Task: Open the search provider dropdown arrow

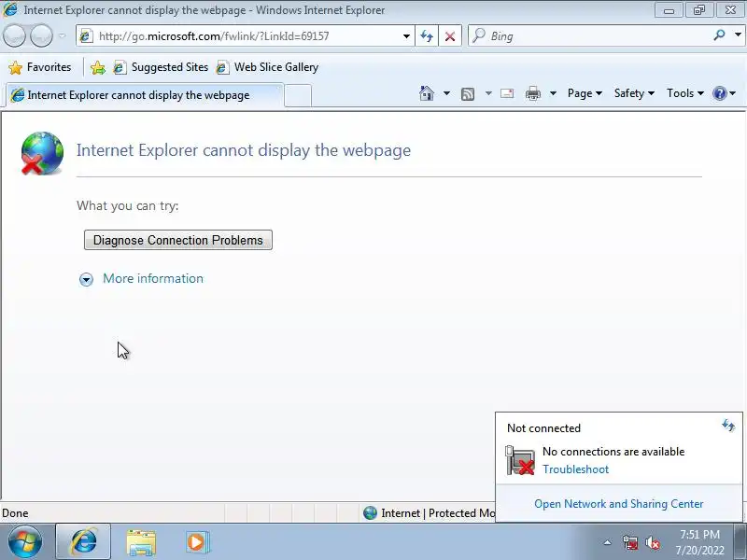Action: click(x=738, y=35)
